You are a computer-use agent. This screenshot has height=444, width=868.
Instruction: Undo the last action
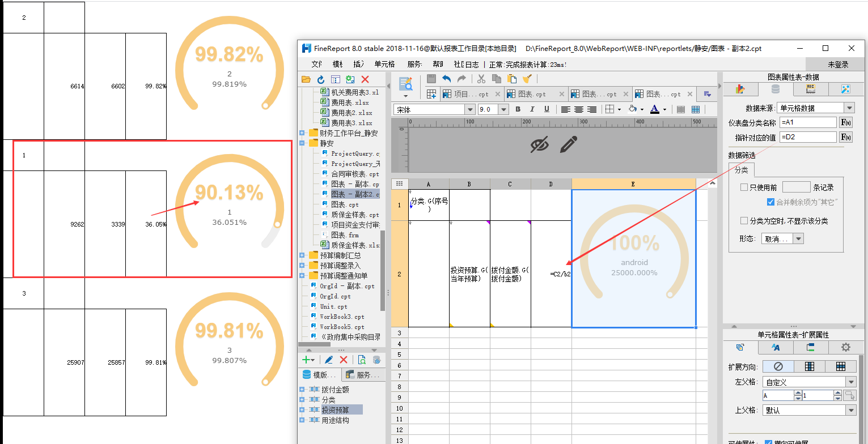tap(447, 79)
